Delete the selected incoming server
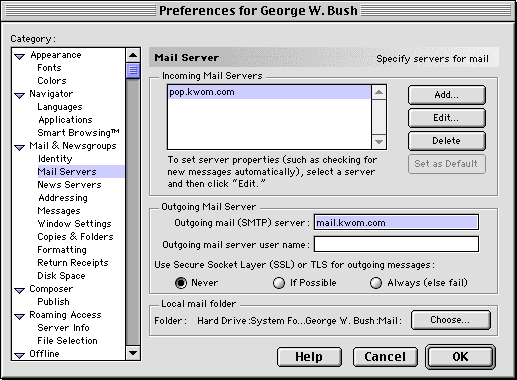517x380 pixels. 447,141
